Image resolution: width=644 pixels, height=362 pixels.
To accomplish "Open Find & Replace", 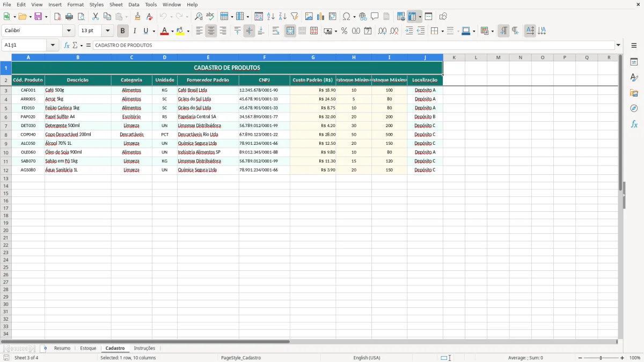I will pos(199,17).
